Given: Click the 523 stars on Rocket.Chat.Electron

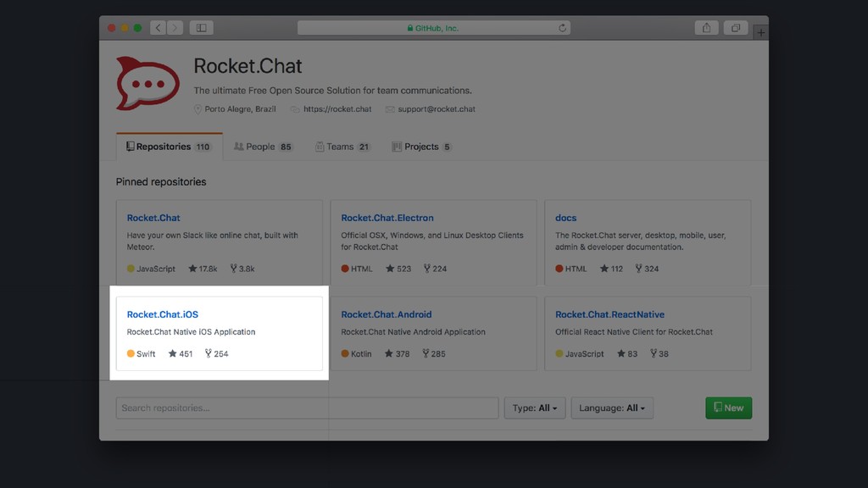Looking at the screenshot, I should click(398, 269).
